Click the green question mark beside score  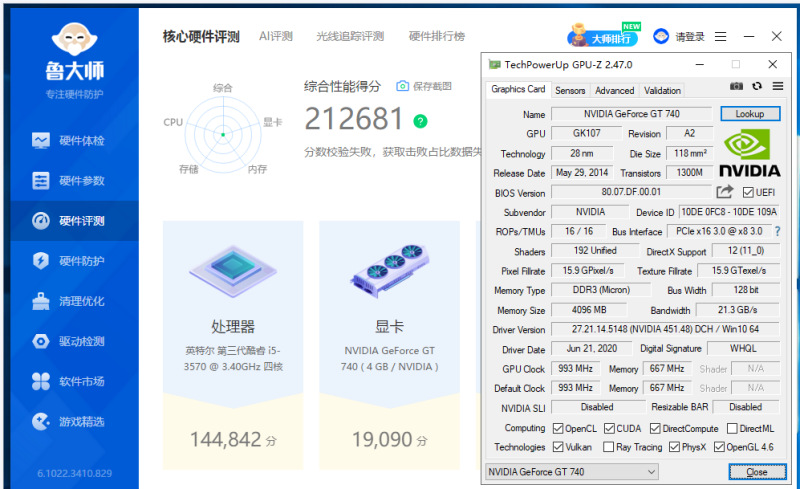pos(420,121)
